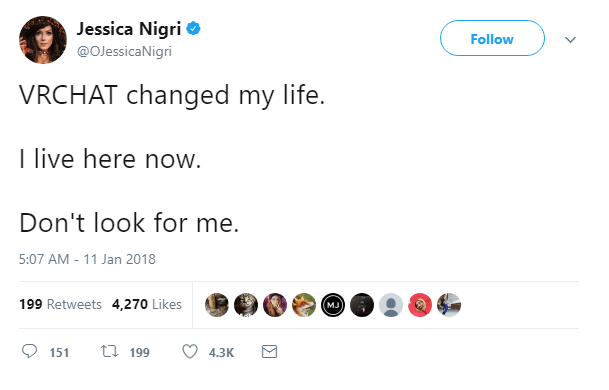The width and height of the screenshot is (609, 390).
Task: Retweet using the retweet arrows icon
Action: click(x=109, y=352)
